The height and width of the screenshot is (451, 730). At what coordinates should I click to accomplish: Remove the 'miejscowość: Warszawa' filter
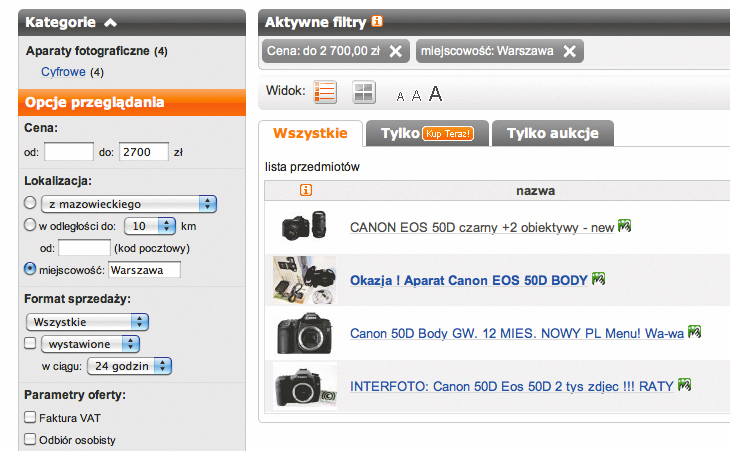pos(569,51)
